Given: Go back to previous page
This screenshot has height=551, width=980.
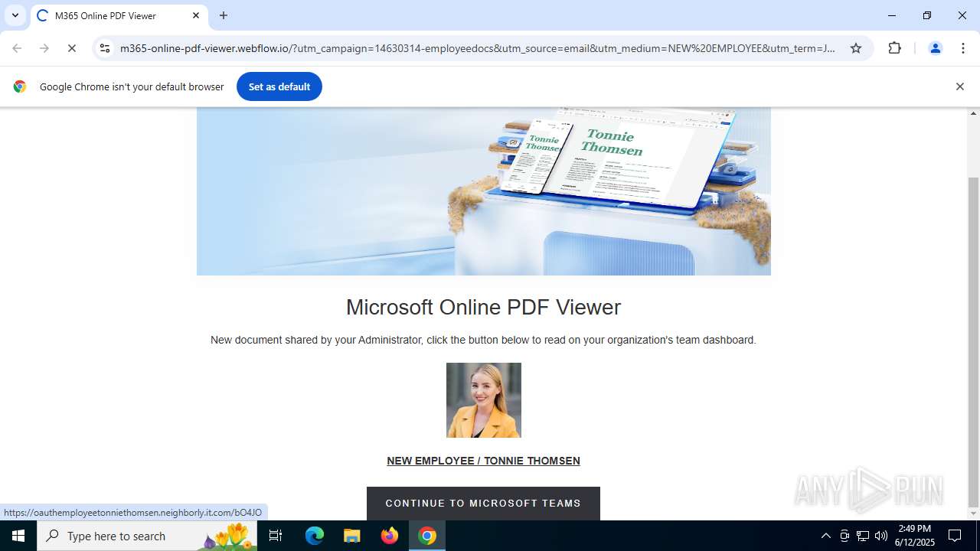Looking at the screenshot, I should coord(17,48).
